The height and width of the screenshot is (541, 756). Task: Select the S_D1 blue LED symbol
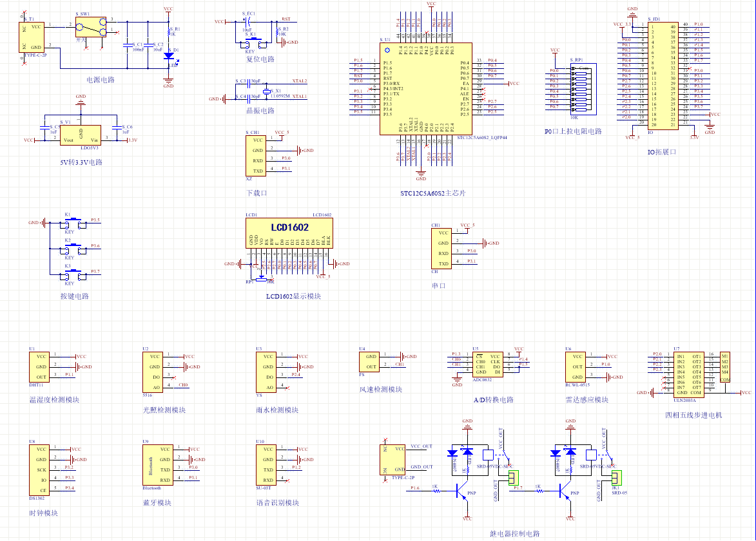[168, 56]
